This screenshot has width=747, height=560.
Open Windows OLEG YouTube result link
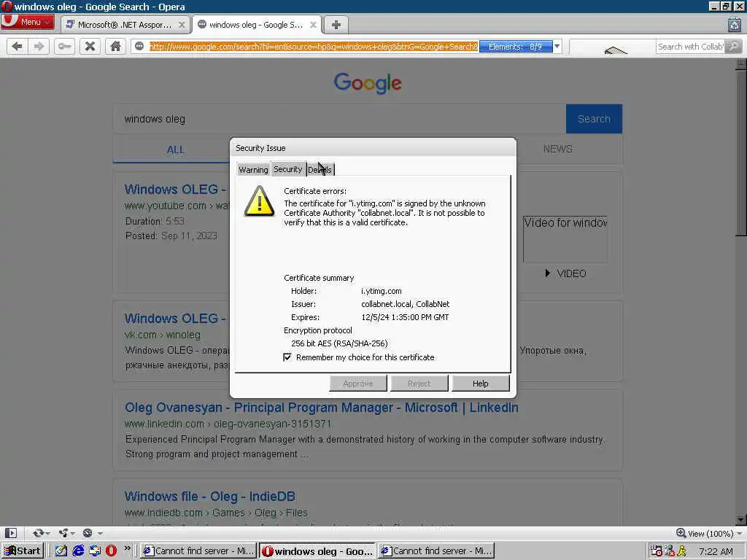point(175,190)
